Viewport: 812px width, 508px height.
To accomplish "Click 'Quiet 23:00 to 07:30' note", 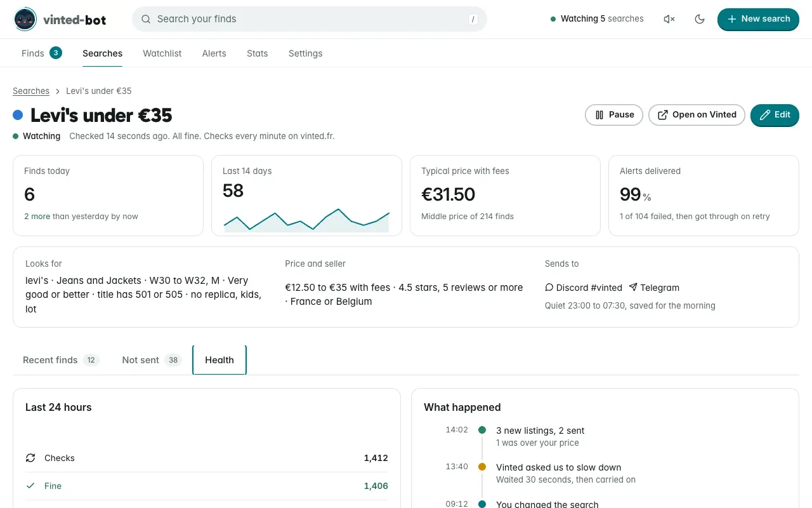I will pyautogui.click(x=630, y=305).
